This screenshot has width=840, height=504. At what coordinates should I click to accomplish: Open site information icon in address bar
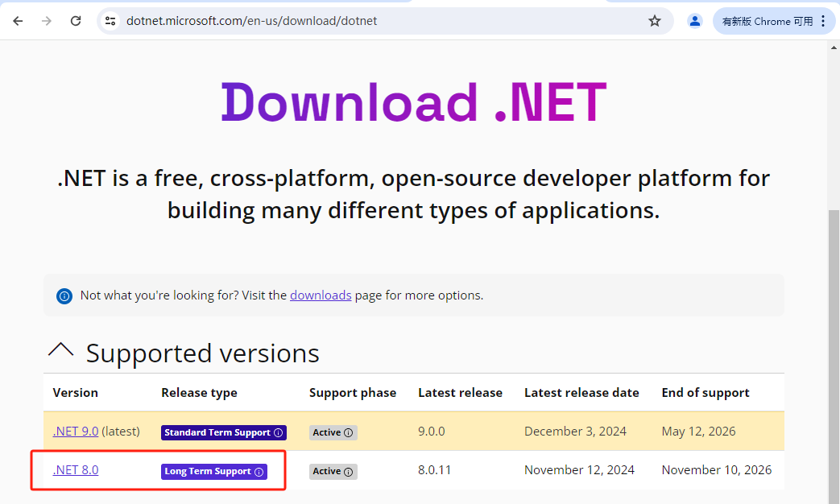[110, 21]
